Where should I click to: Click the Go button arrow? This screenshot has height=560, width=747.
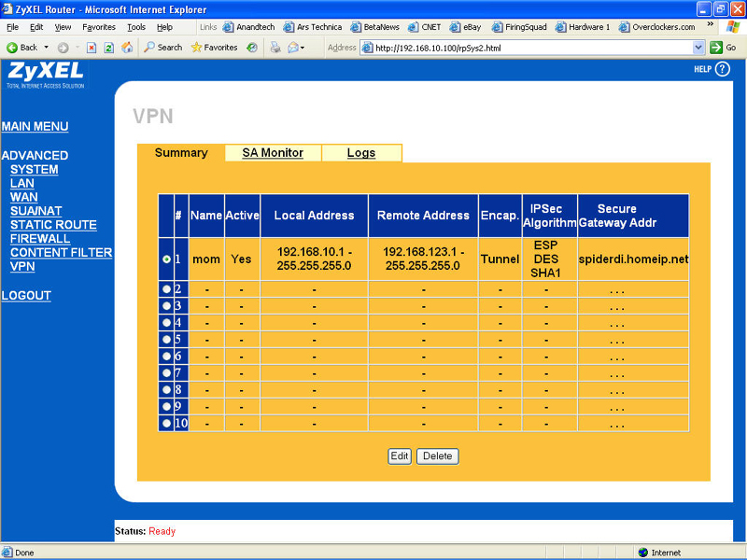click(716, 48)
